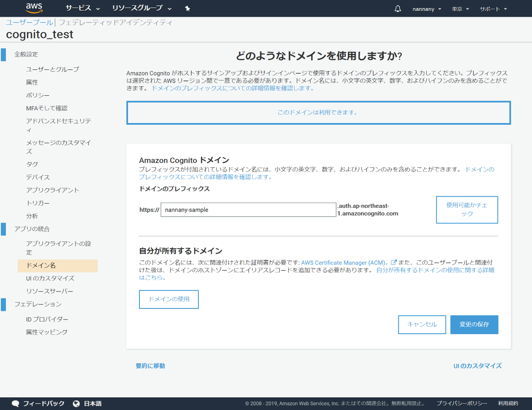Viewport: 532px width, 410px height.
Task: Click the 変更の保存 button
Action: pyautogui.click(x=474, y=324)
